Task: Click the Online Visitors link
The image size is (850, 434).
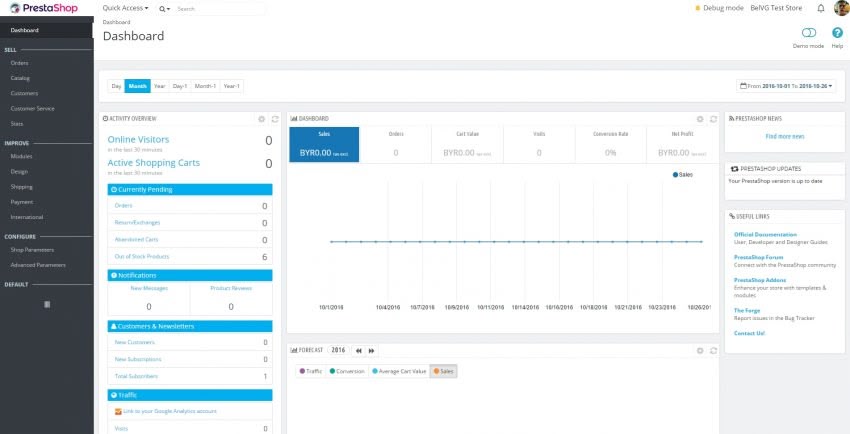Action: pyautogui.click(x=138, y=140)
